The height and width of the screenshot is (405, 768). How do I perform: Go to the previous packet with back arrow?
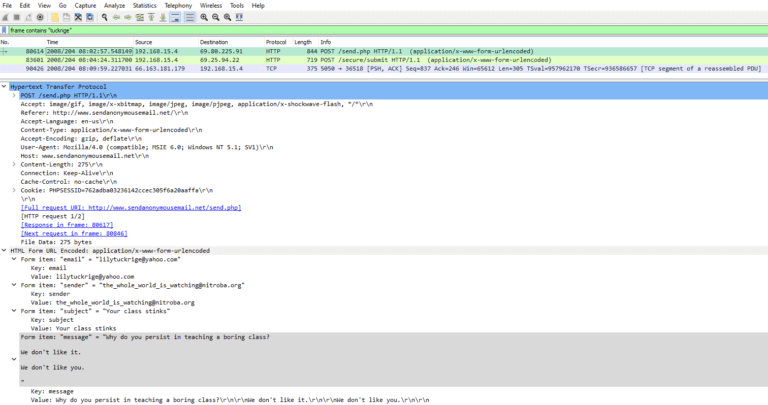click(x=115, y=17)
